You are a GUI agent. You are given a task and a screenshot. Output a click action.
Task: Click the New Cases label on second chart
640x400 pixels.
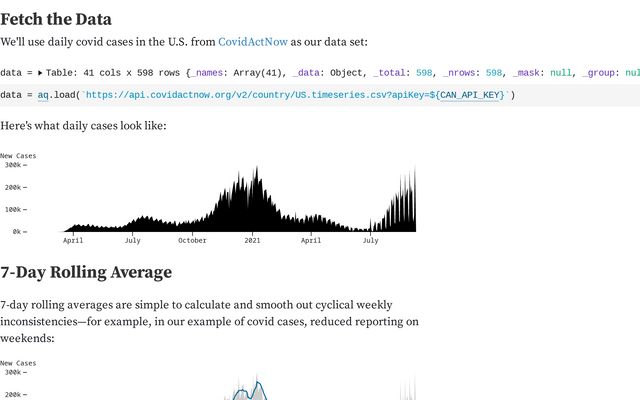pos(18,363)
